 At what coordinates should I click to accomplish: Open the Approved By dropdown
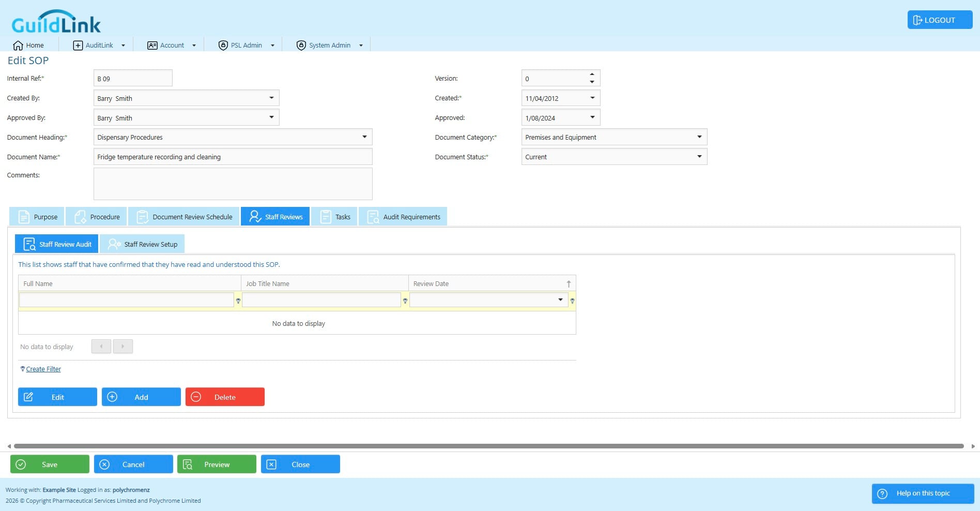[x=271, y=117]
